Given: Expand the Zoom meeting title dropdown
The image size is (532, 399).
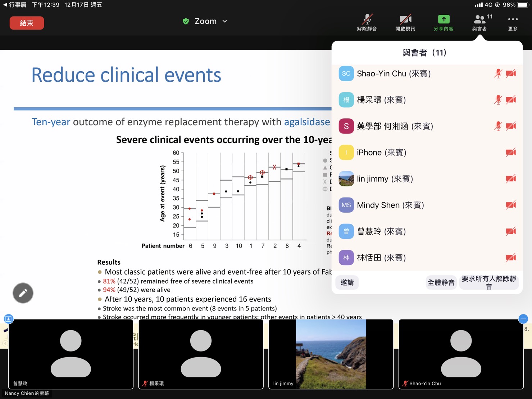Looking at the screenshot, I should coord(225,21).
